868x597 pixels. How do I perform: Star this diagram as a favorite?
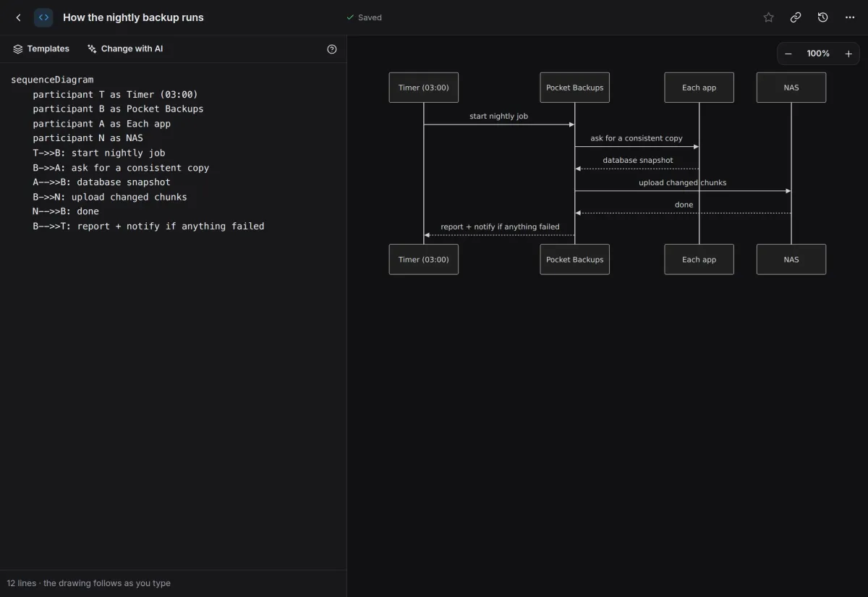[768, 17]
